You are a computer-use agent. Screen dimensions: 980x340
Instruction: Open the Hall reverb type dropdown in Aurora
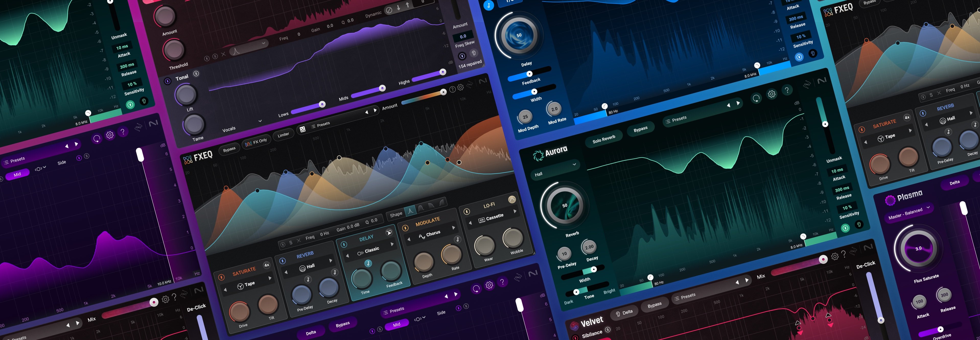555,170
